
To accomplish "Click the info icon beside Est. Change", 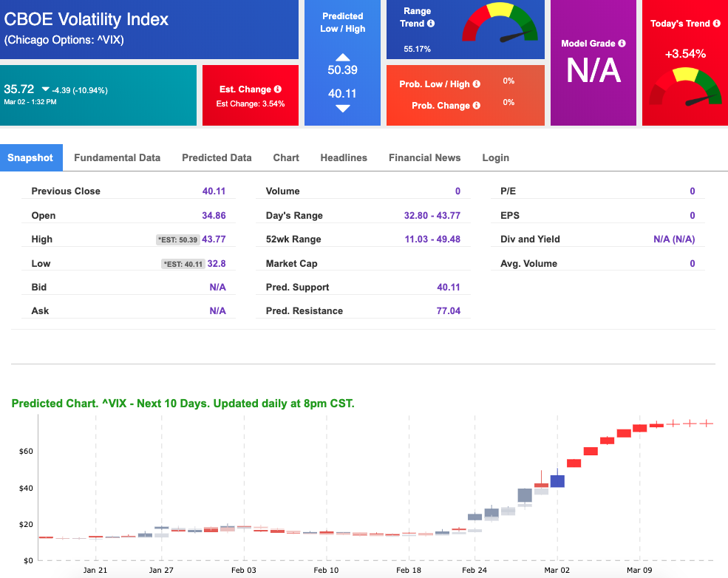I will (278, 89).
